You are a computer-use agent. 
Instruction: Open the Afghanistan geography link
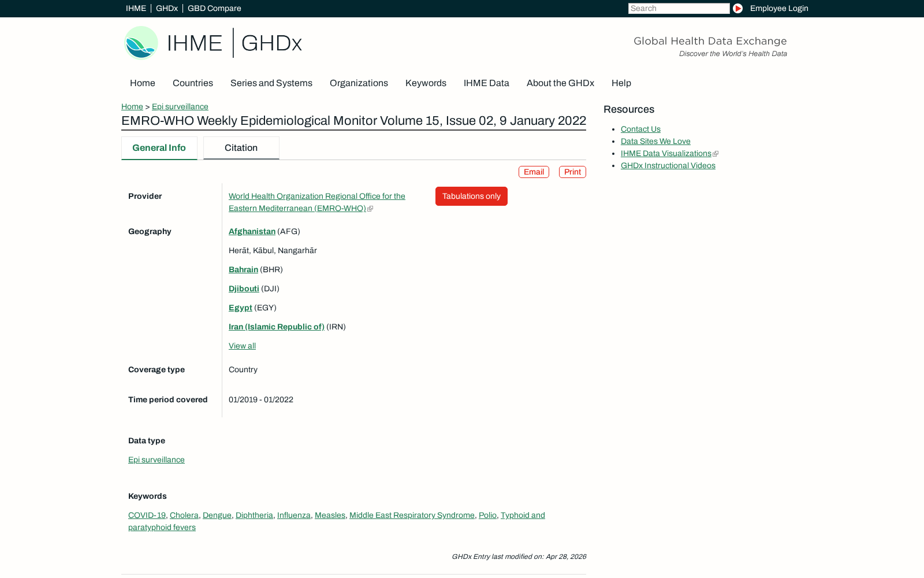coord(252,231)
